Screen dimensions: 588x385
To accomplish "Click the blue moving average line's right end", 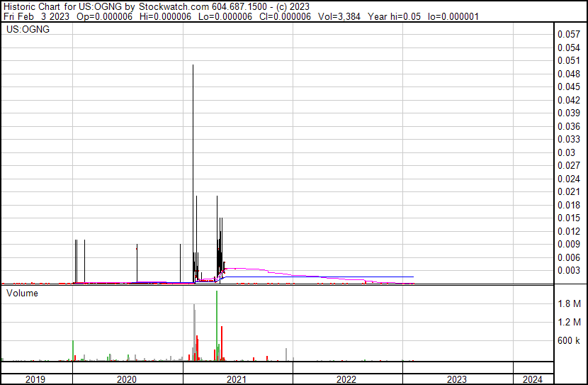I will coord(412,277).
